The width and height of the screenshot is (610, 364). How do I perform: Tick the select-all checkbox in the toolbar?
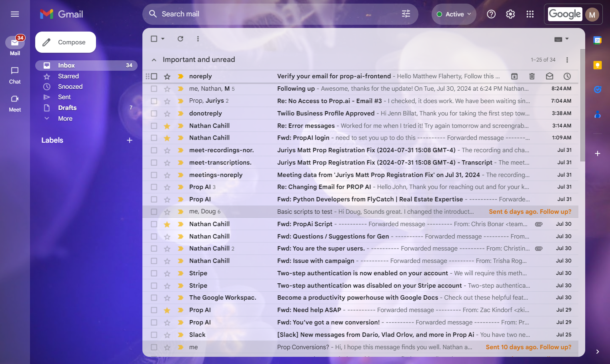point(154,39)
